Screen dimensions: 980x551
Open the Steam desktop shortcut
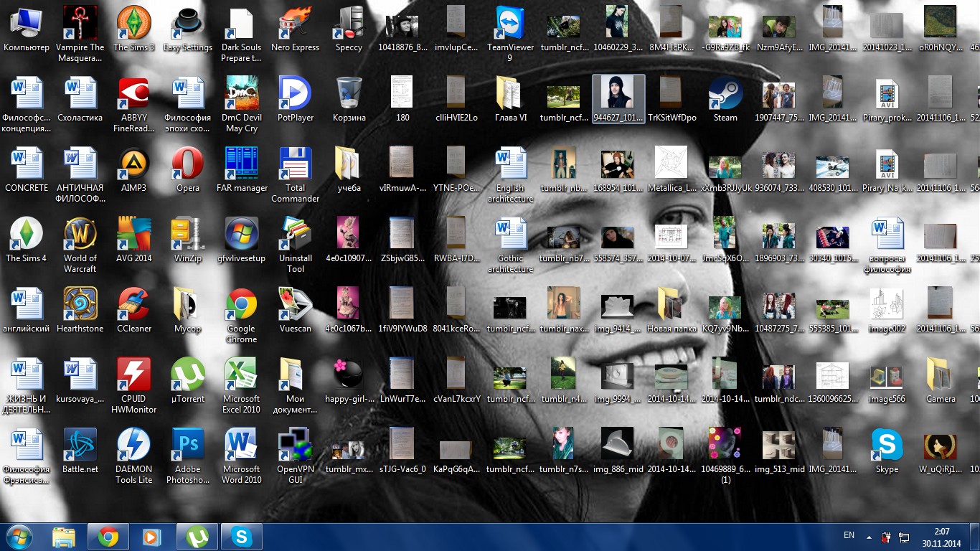[x=725, y=94]
